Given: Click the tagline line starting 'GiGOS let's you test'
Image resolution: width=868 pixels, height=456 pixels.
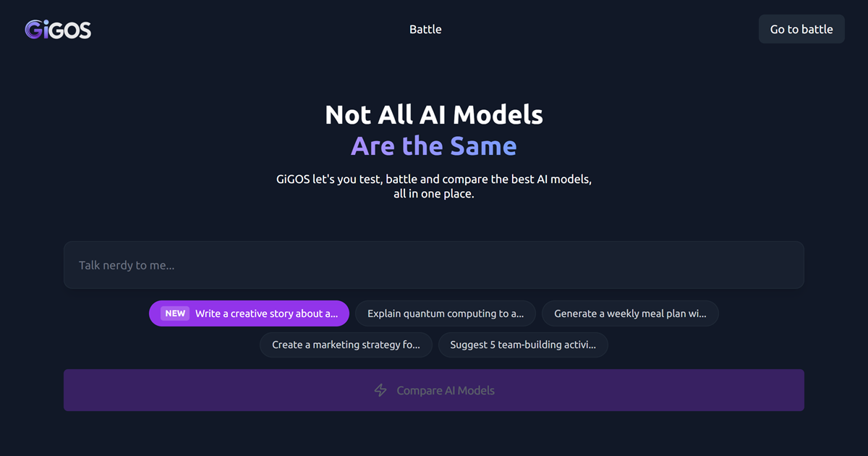Looking at the screenshot, I should (434, 179).
